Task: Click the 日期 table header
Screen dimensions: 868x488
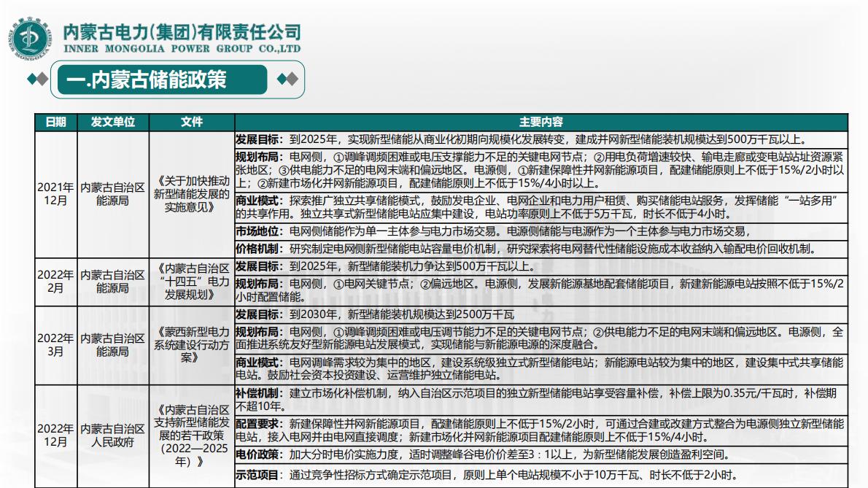Action: coord(54,123)
